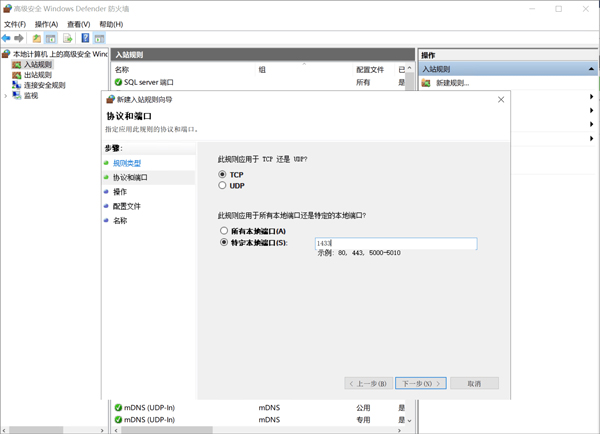Click rules list vertical scrollbar up arrow
This screenshot has height=434, width=600.
(409, 68)
